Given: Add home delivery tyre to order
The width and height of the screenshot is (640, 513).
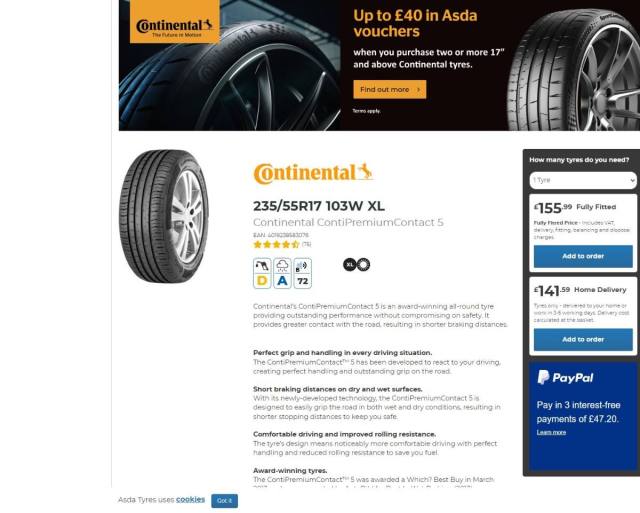Looking at the screenshot, I should pos(583,340).
